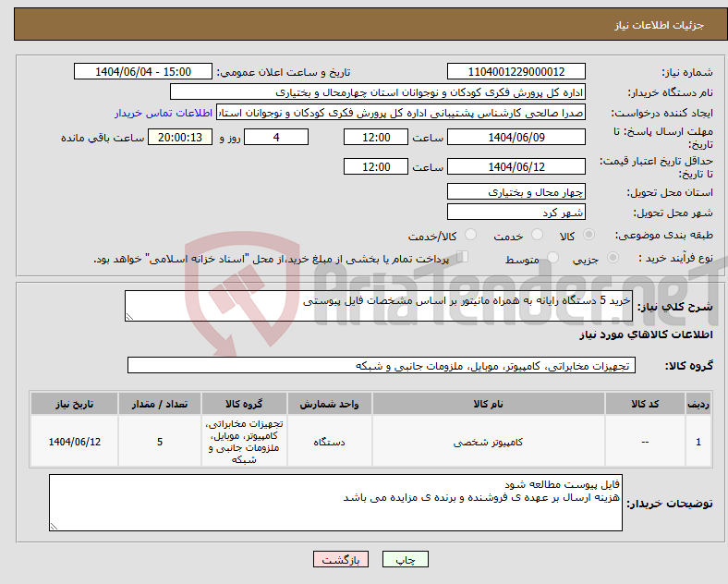Click the row number 1 cell

698,442
